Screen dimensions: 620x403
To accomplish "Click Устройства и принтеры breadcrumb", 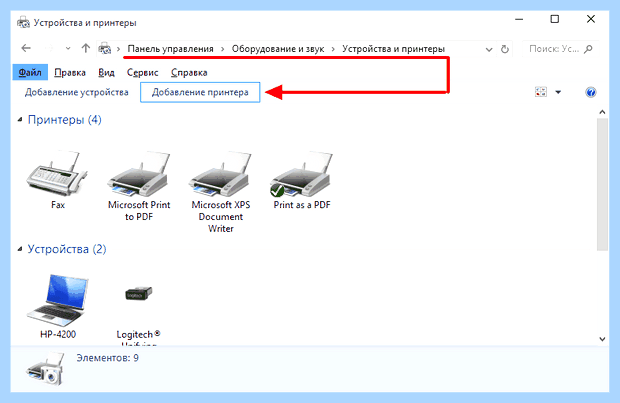I will pyautogui.click(x=393, y=49).
